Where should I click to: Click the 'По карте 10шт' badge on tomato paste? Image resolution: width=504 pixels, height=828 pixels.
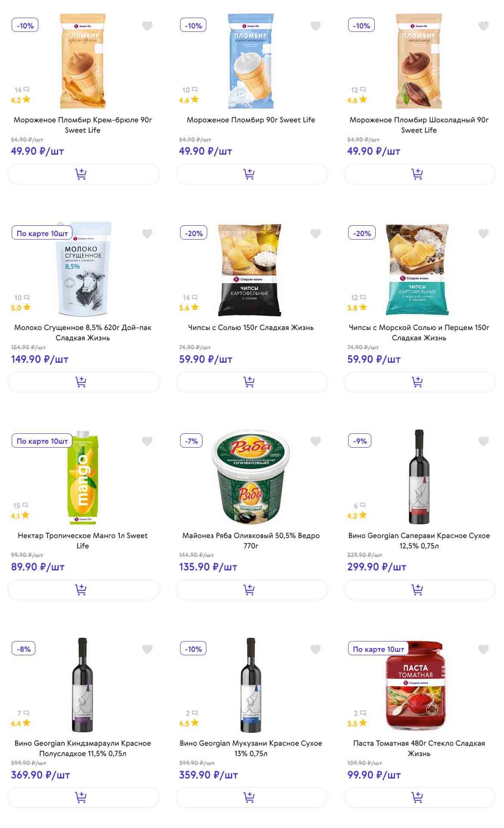coord(378,649)
